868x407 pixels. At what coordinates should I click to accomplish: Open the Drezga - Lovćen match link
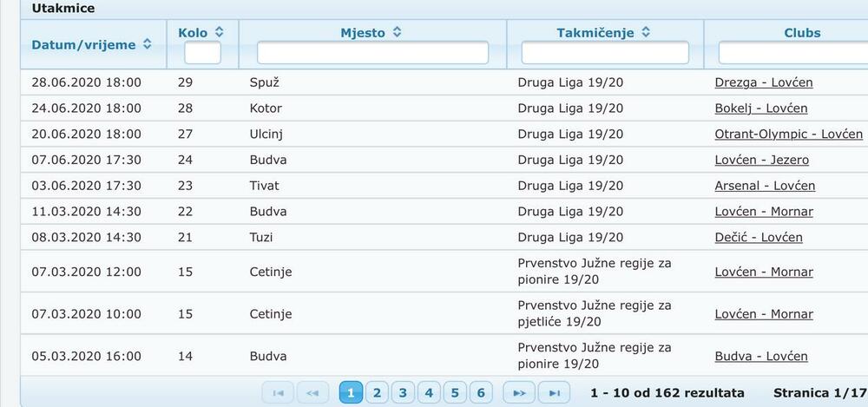pyautogui.click(x=764, y=83)
